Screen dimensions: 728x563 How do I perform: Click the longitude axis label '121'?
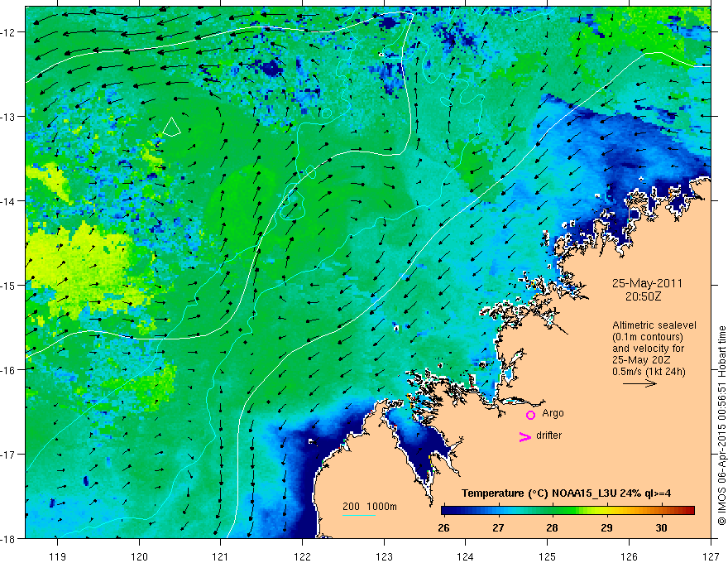(x=221, y=556)
